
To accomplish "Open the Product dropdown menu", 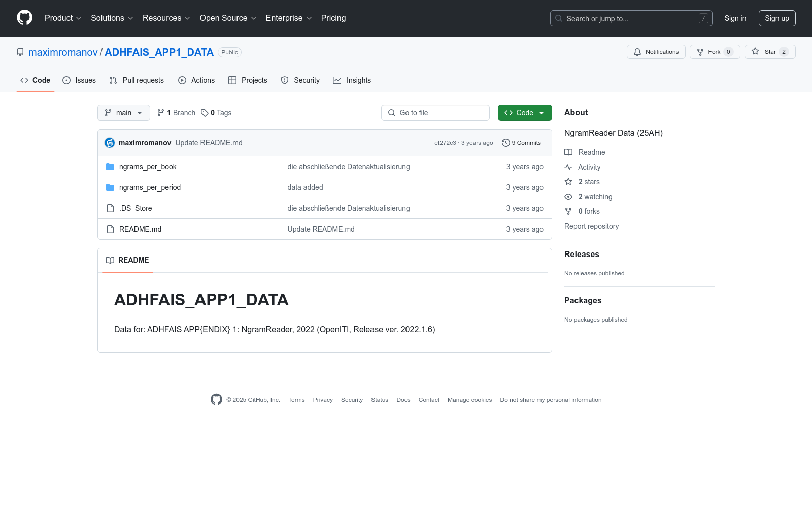I will [63, 18].
